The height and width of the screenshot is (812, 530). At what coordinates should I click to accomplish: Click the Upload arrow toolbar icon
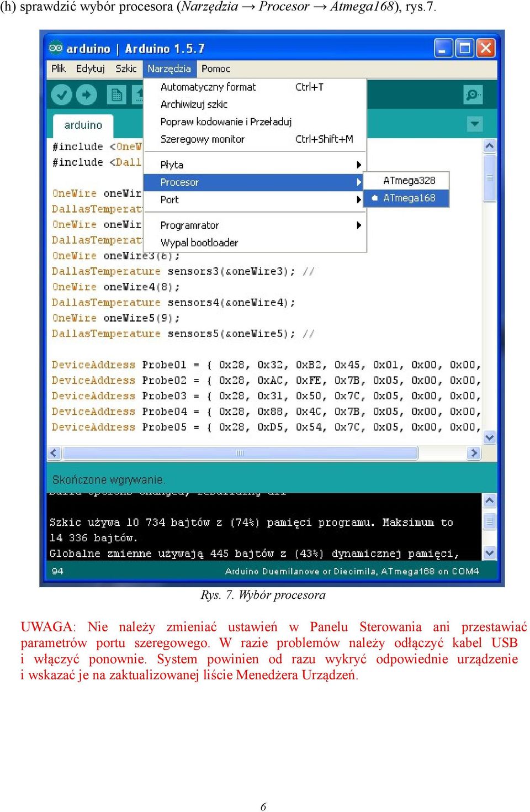pyautogui.click(x=86, y=95)
